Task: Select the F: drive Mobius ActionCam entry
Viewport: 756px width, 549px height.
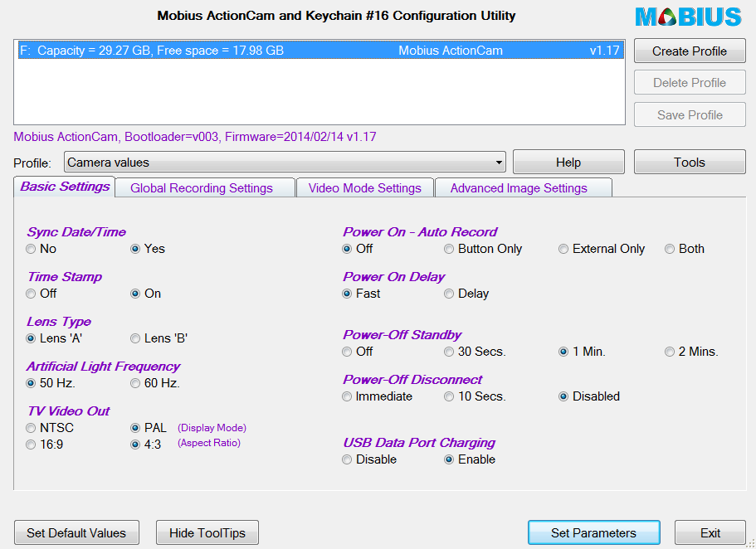Action: [x=320, y=51]
